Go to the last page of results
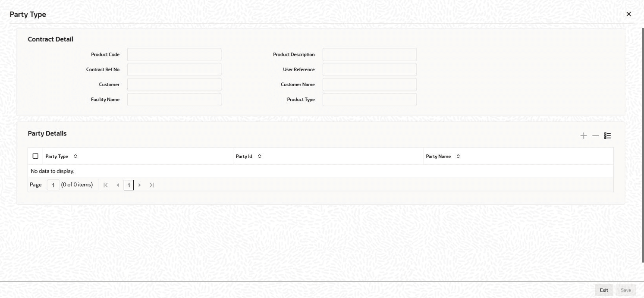Image resolution: width=644 pixels, height=298 pixels. pos(152,185)
